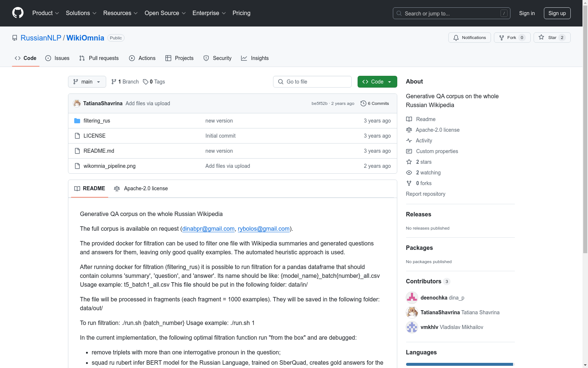Expand the Solutions menu
The width and height of the screenshot is (588, 368).
click(81, 13)
